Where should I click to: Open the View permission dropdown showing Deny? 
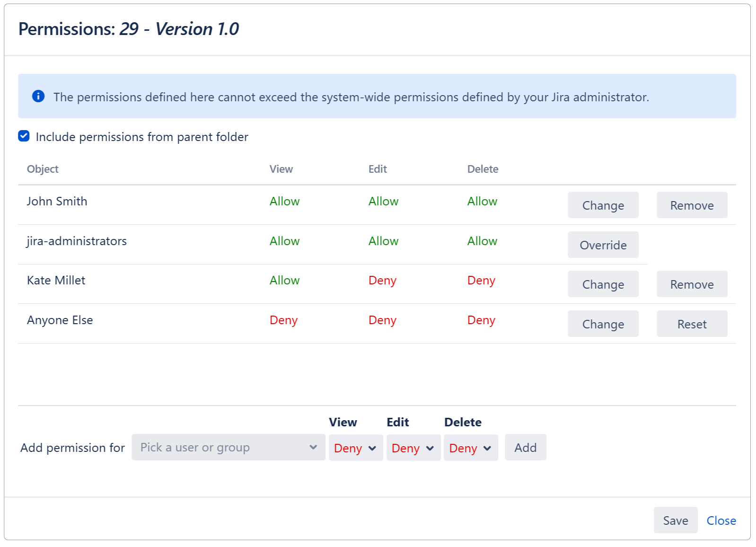point(355,448)
